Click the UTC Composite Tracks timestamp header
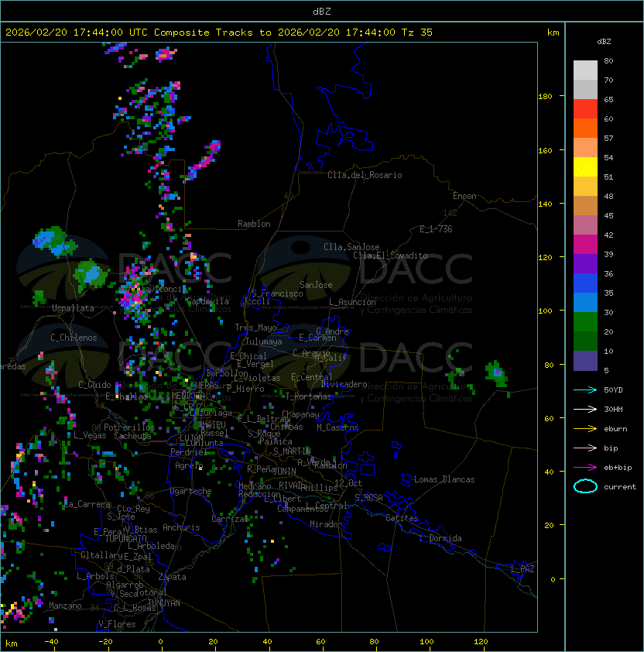The height and width of the screenshot is (652, 644). [219, 33]
